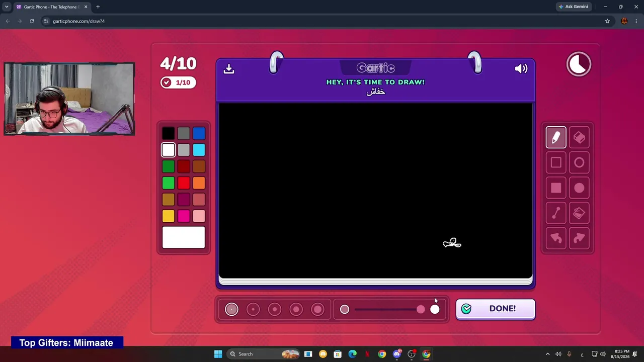
Task: Click the Ask Gemini button
Action: [x=573, y=7]
